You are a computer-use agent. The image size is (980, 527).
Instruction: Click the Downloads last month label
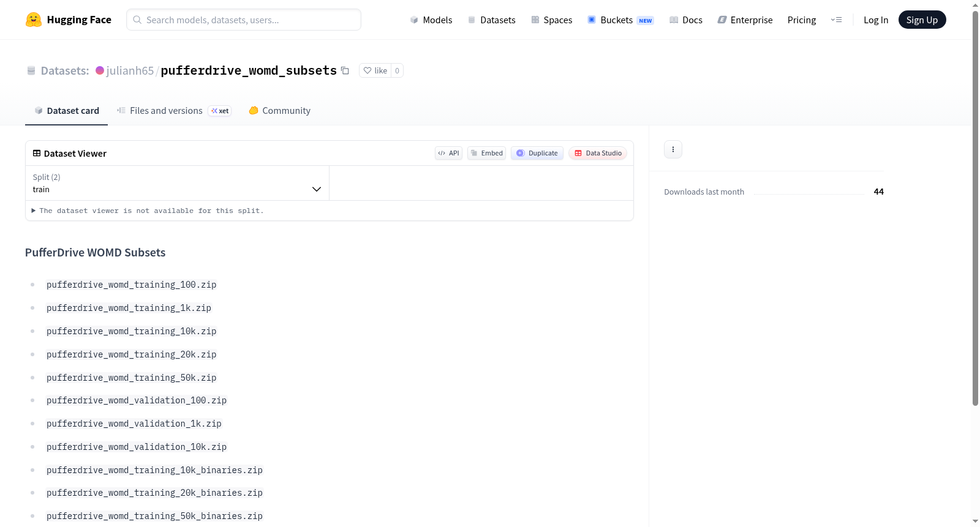click(x=704, y=192)
